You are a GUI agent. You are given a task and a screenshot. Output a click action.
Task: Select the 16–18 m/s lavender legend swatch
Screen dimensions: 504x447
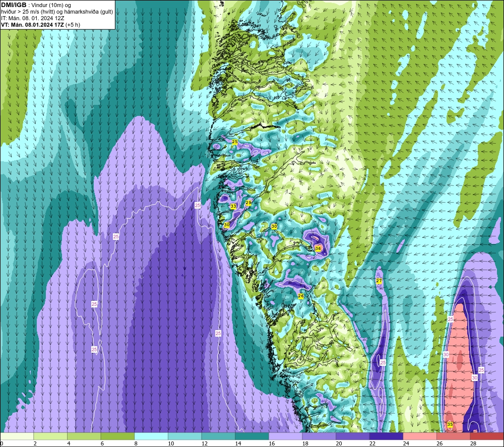point(285,436)
